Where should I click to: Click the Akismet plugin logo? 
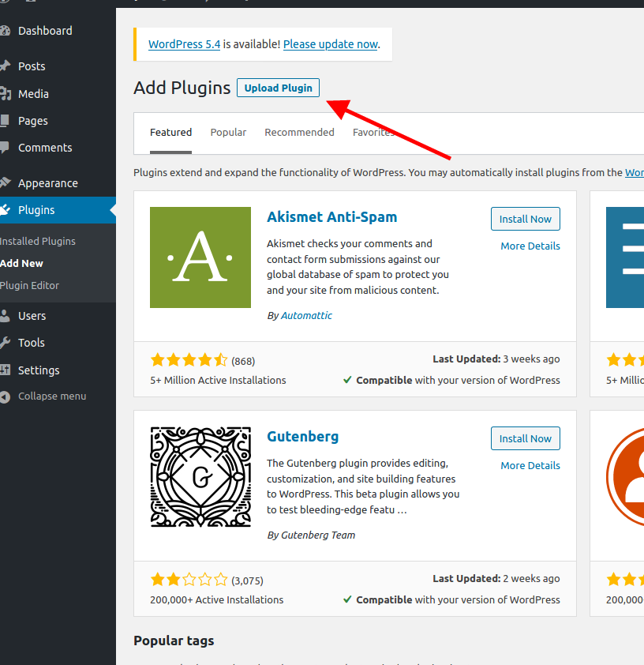[200, 257]
